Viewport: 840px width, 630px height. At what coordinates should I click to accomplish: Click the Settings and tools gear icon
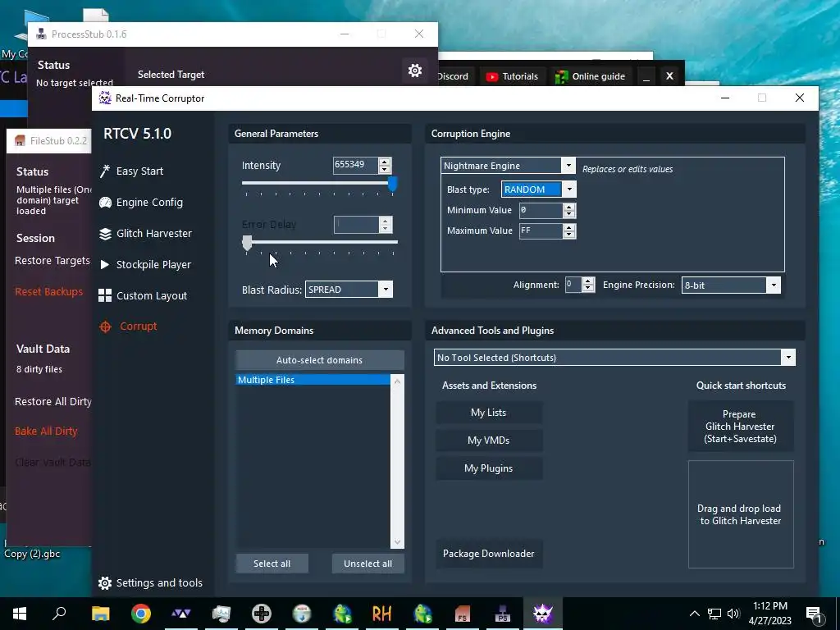point(105,583)
